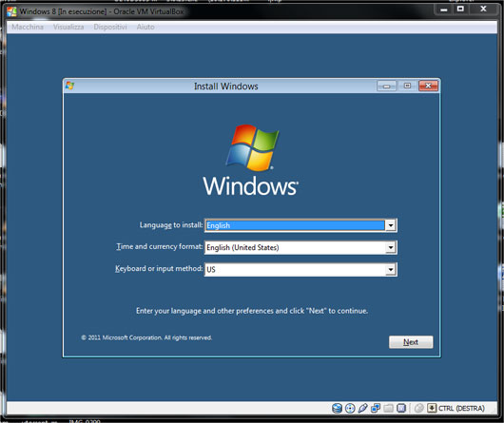This screenshot has width=504, height=423.
Task: Close the Install Windows dialog
Action: (428, 86)
